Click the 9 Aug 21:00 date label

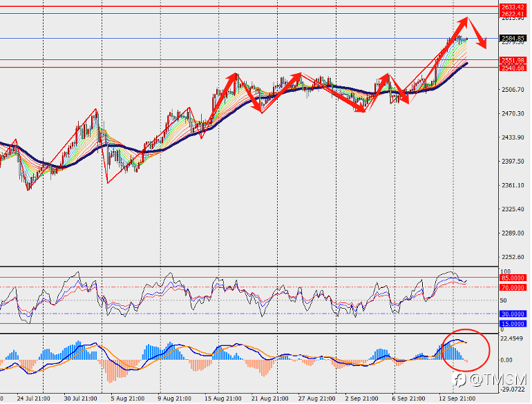point(174,398)
